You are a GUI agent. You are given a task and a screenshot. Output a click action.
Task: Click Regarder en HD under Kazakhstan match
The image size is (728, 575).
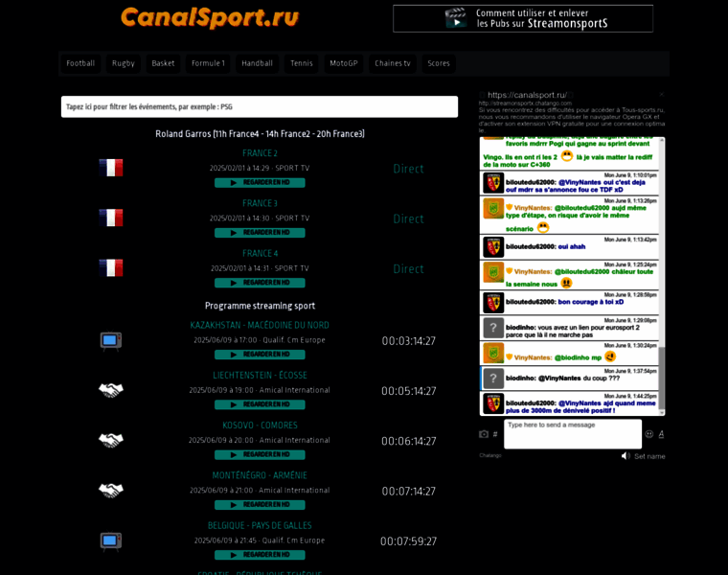point(260,355)
